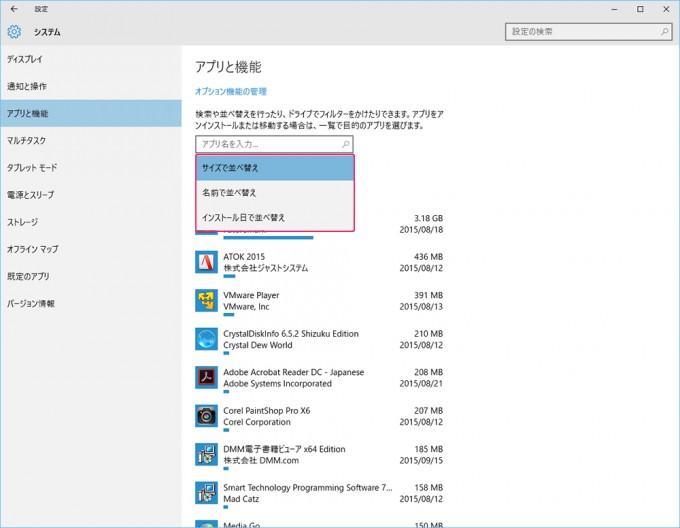Focus the 設定の検索 search field
Screen dimensions: 680x528
(x=588, y=32)
